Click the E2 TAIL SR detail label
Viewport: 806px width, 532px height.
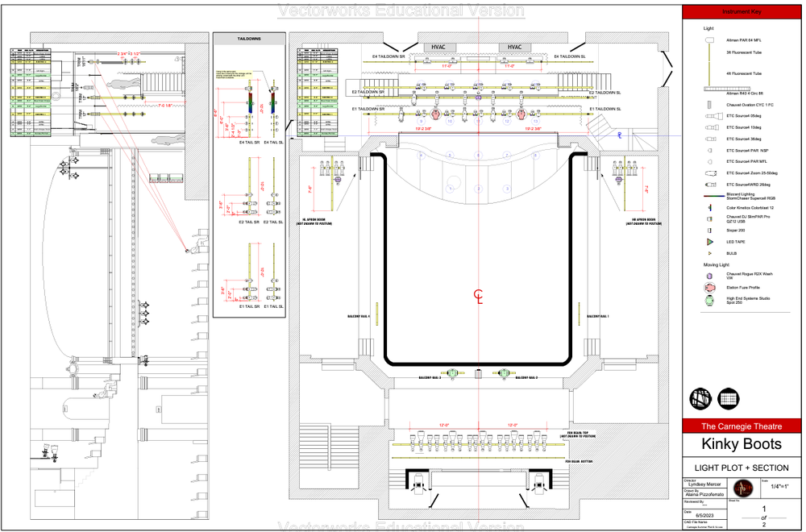click(x=249, y=222)
